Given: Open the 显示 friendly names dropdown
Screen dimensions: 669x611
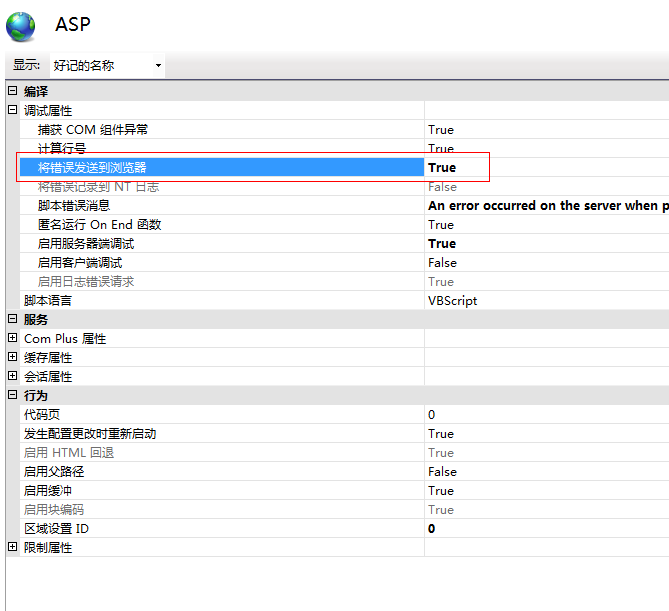Looking at the screenshot, I should tap(106, 66).
